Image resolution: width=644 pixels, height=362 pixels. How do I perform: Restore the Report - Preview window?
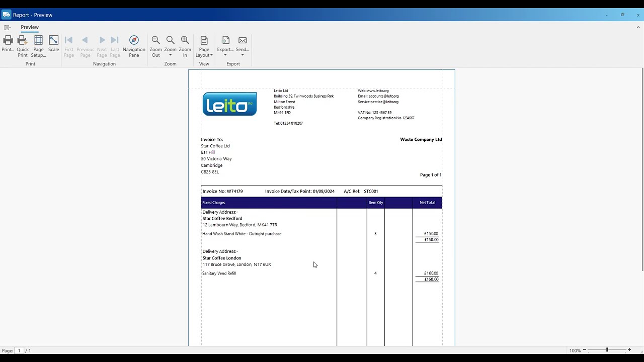pyautogui.click(x=622, y=15)
